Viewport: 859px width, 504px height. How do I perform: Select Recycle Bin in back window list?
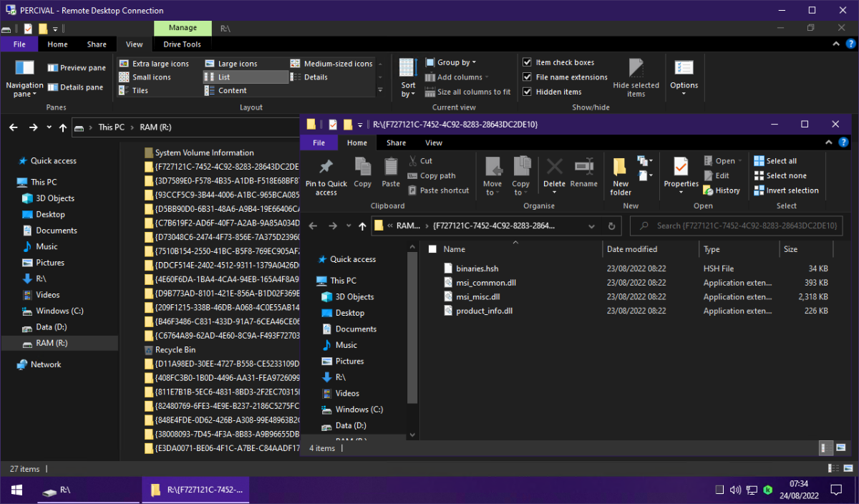tap(175, 350)
